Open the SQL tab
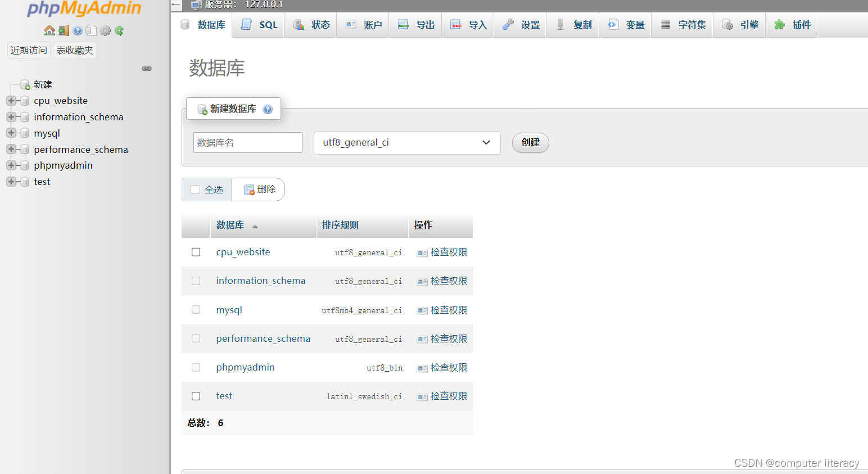 [x=259, y=25]
